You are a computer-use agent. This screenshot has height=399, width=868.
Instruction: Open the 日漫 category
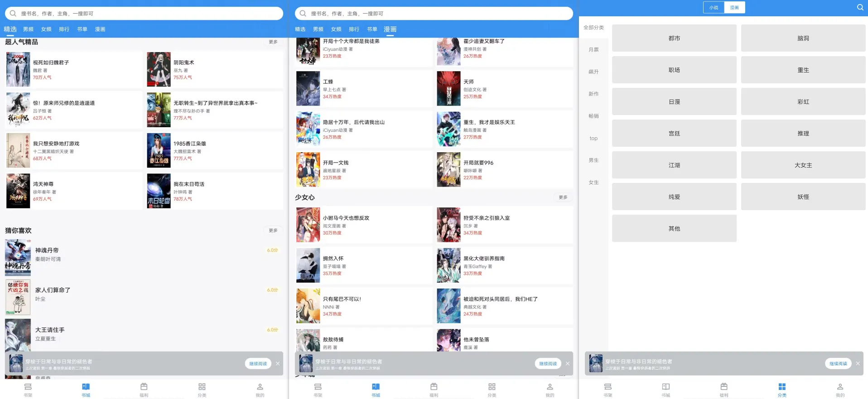point(674,101)
